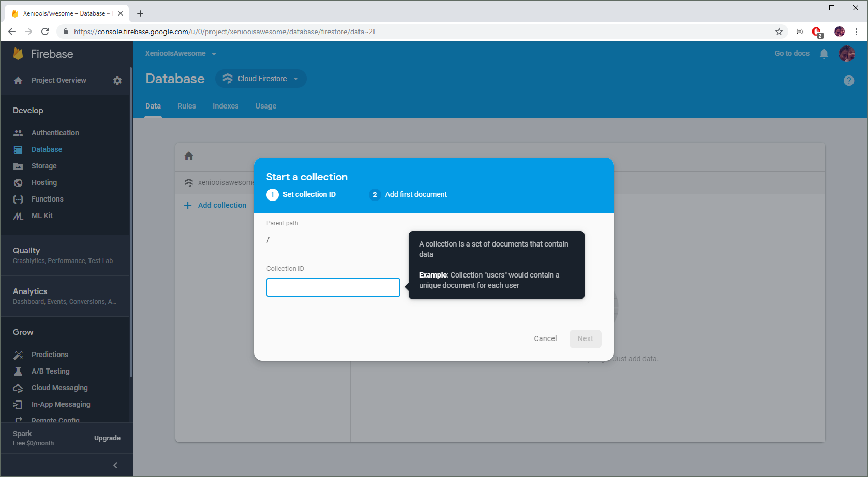868x477 pixels.
Task: Expand the Quality section
Action: 65,255
